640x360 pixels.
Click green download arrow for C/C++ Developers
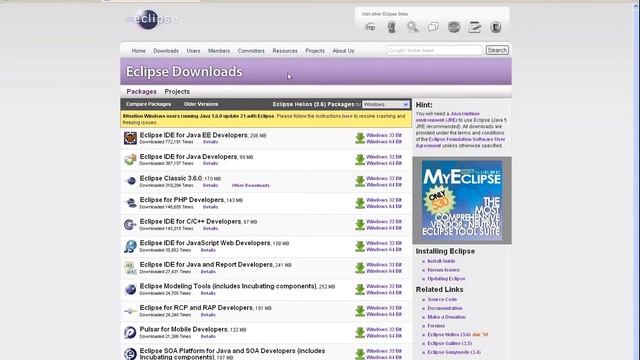pyautogui.click(x=360, y=224)
